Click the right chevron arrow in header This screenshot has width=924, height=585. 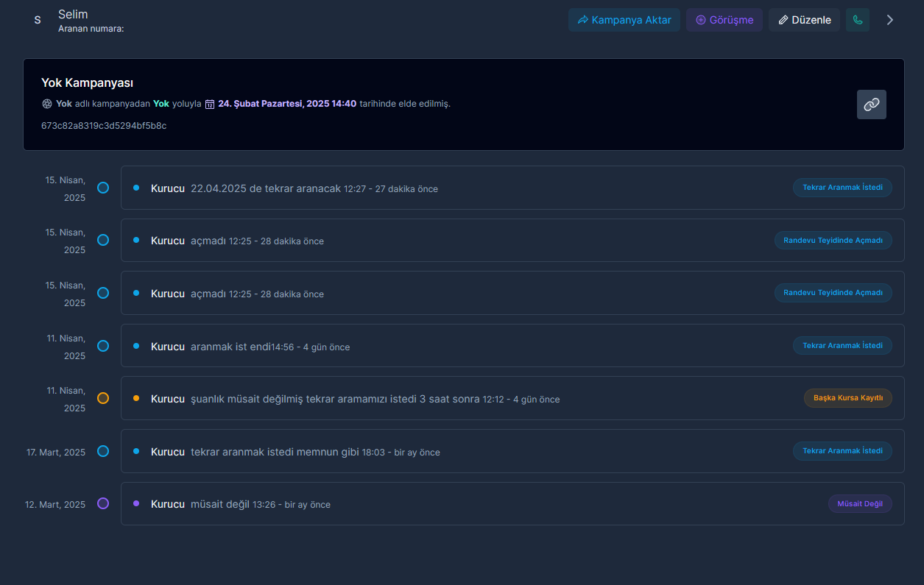point(889,20)
